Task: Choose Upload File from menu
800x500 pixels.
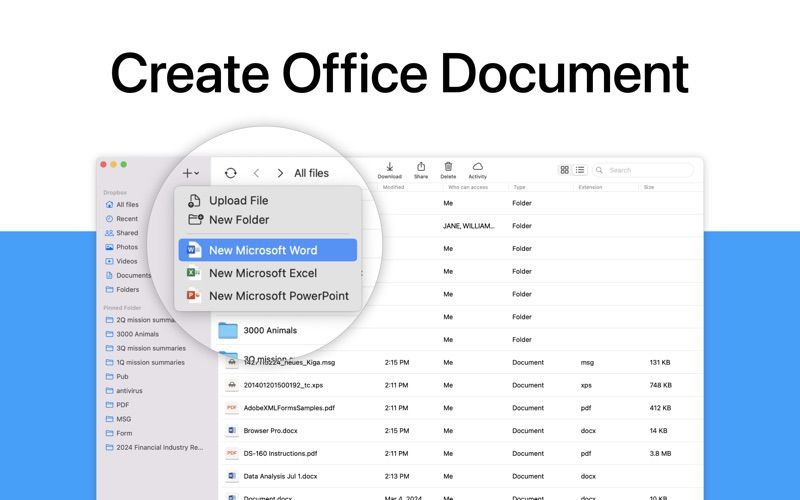Action: click(267, 201)
